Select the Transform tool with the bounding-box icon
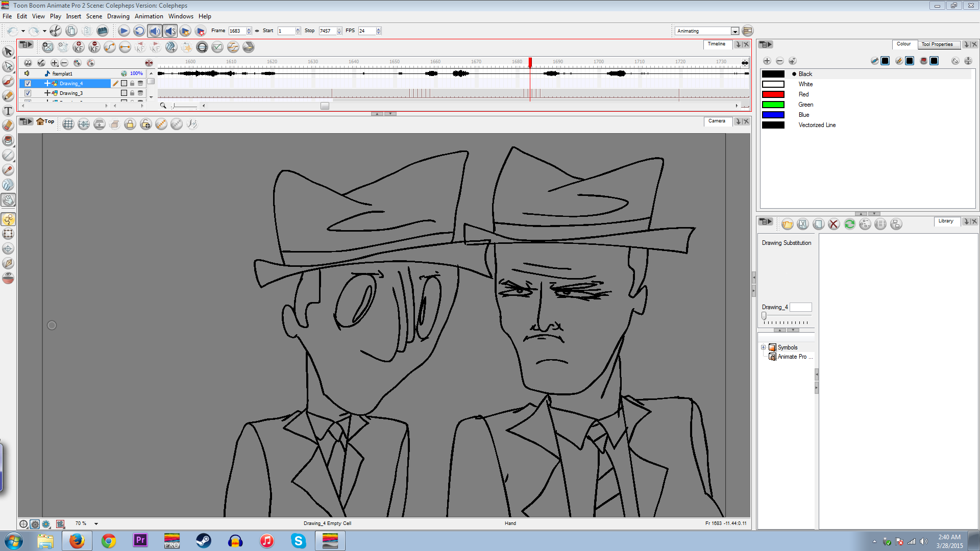Image resolution: width=980 pixels, height=551 pixels. pyautogui.click(x=8, y=234)
